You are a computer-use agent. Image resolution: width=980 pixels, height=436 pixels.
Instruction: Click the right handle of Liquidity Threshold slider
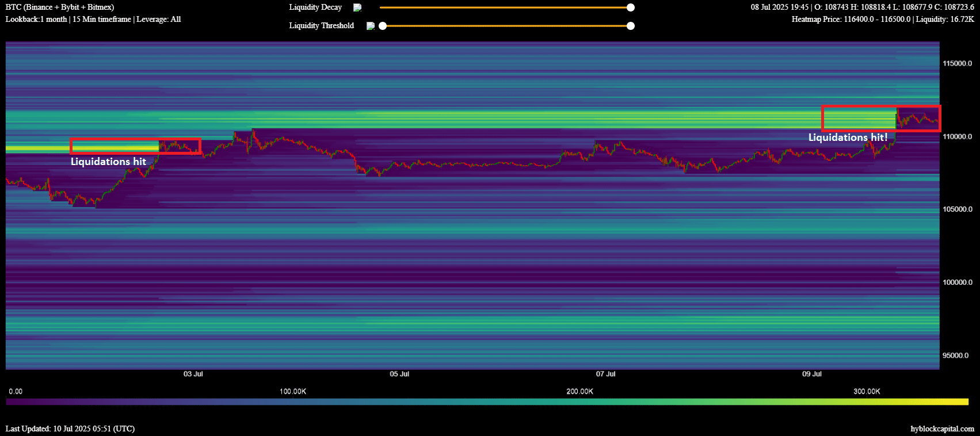pos(631,26)
